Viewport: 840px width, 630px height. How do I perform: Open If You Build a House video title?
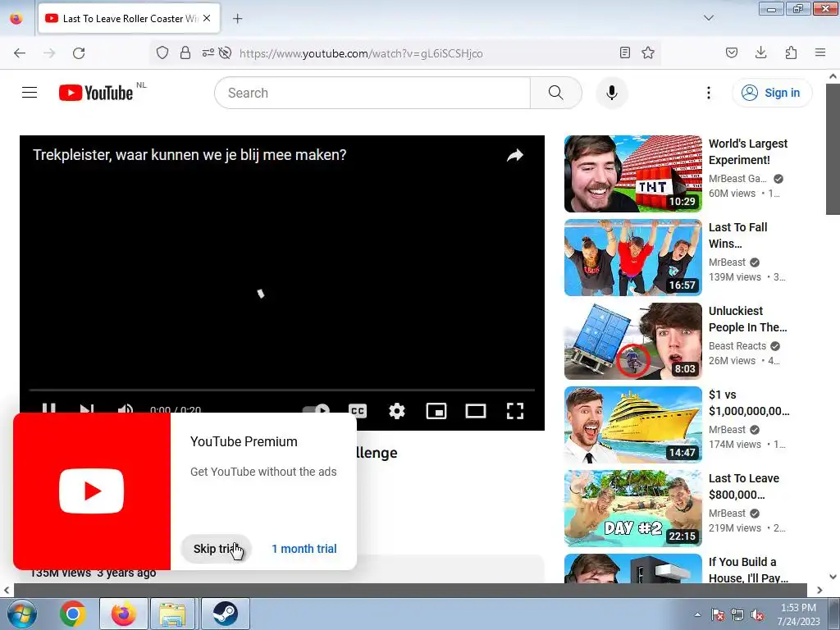pyautogui.click(x=748, y=570)
